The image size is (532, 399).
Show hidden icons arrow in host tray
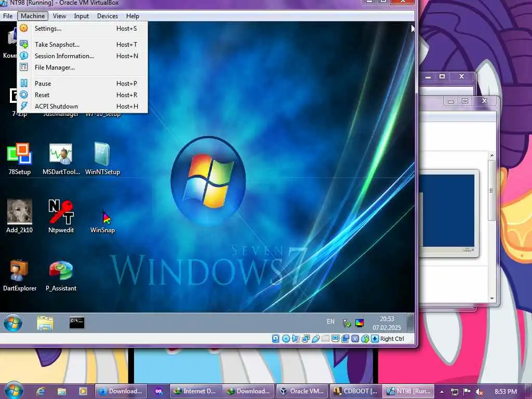click(442, 392)
